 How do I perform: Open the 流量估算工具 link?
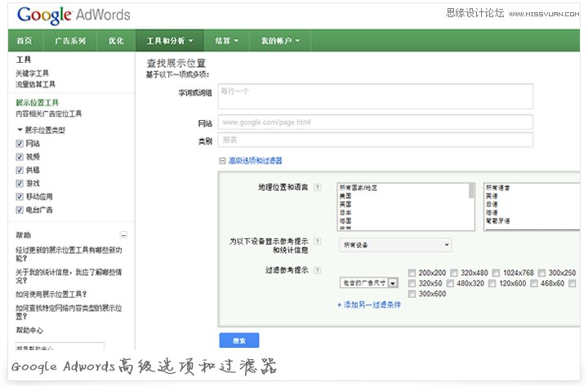tap(36, 84)
